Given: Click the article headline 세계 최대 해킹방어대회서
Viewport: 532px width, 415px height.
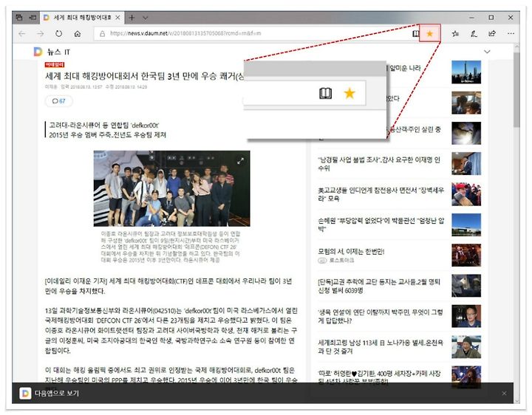Looking at the screenshot, I should pos(144,76).
